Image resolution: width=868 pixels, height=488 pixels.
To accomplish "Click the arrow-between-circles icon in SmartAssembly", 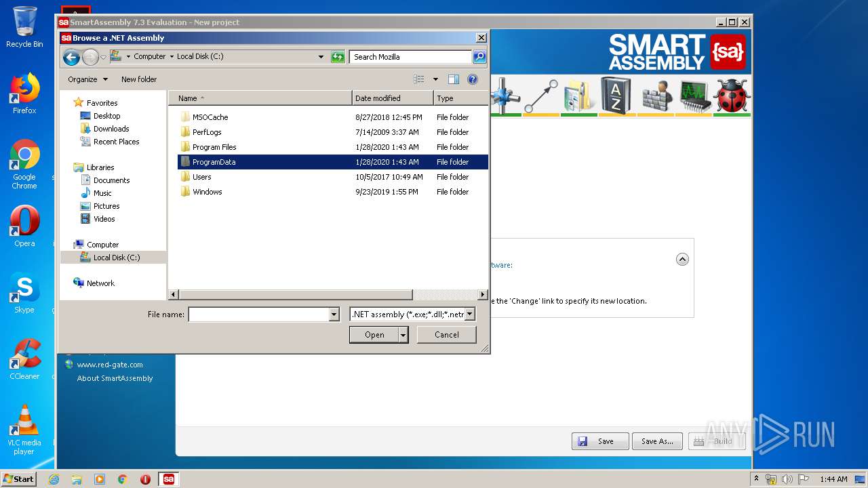I will tap(540, 96).
